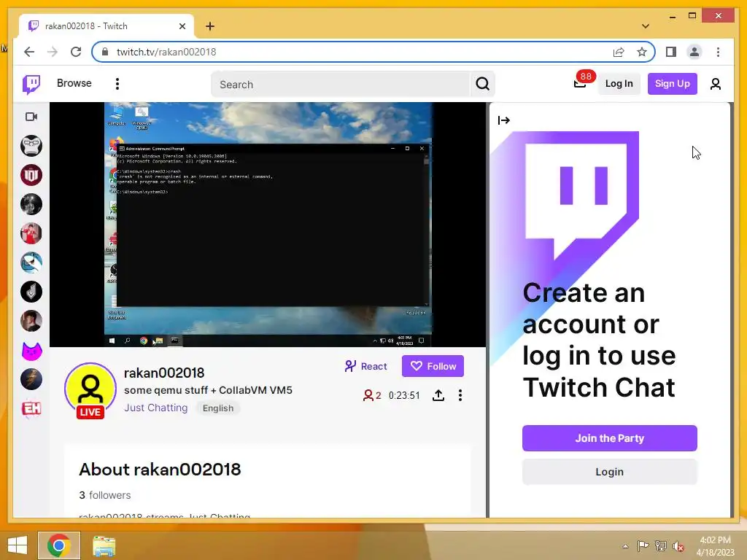Open the Action Center flag icon
The width and height of the screenshot is (747, 560).
click(x=643, y=546)
